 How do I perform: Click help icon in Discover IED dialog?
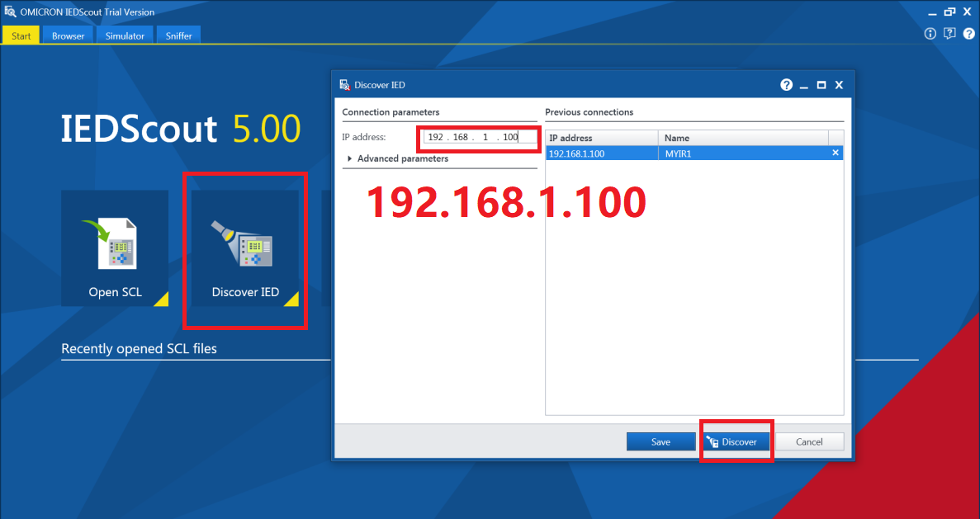pyautogui.click(x=786, y=85)
